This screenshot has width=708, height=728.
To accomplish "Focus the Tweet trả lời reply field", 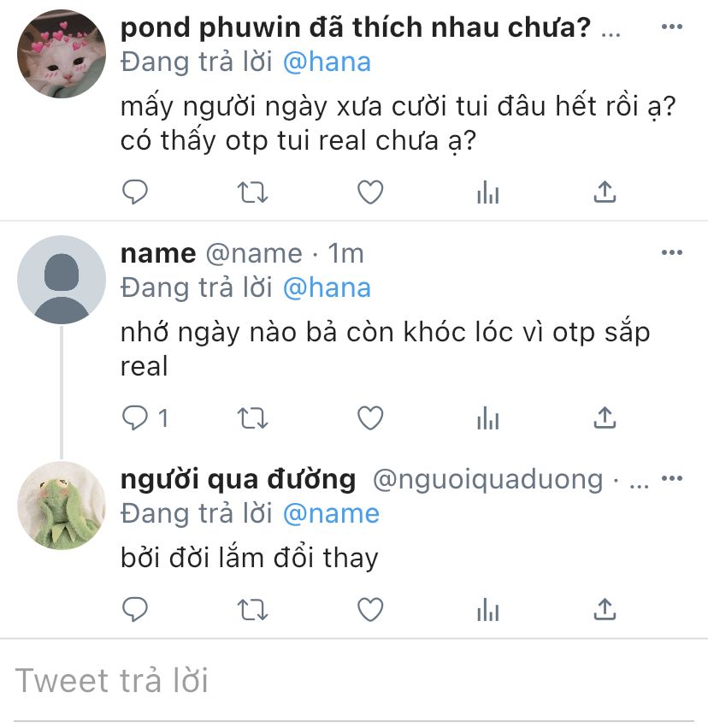I will tap(354, 681).
